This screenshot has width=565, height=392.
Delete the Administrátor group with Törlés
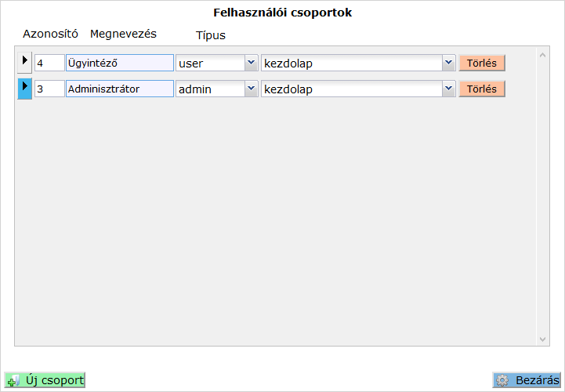point(482,89)
